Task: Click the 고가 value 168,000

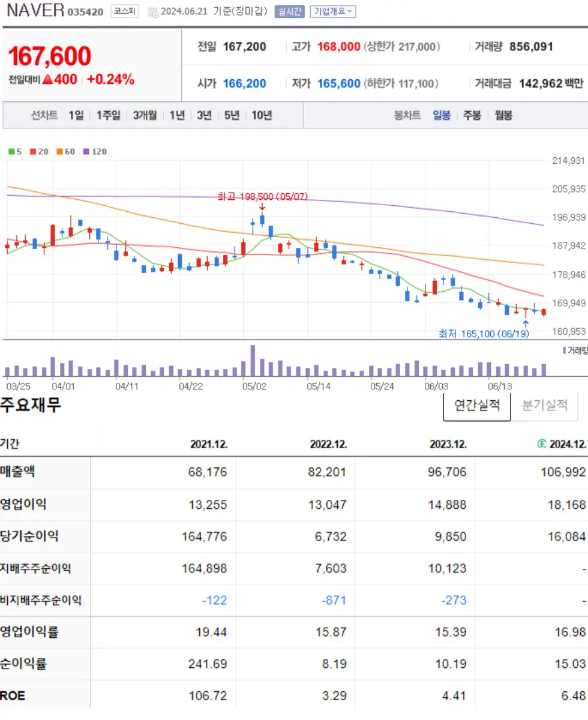Action: click(x=338, y=46)
